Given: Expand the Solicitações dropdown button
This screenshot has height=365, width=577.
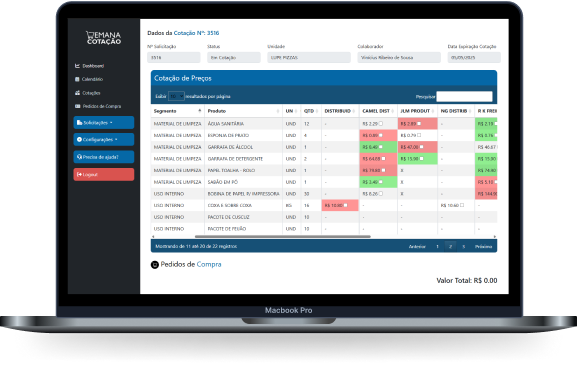Looking at the screenshot, I should click(104, 123).
